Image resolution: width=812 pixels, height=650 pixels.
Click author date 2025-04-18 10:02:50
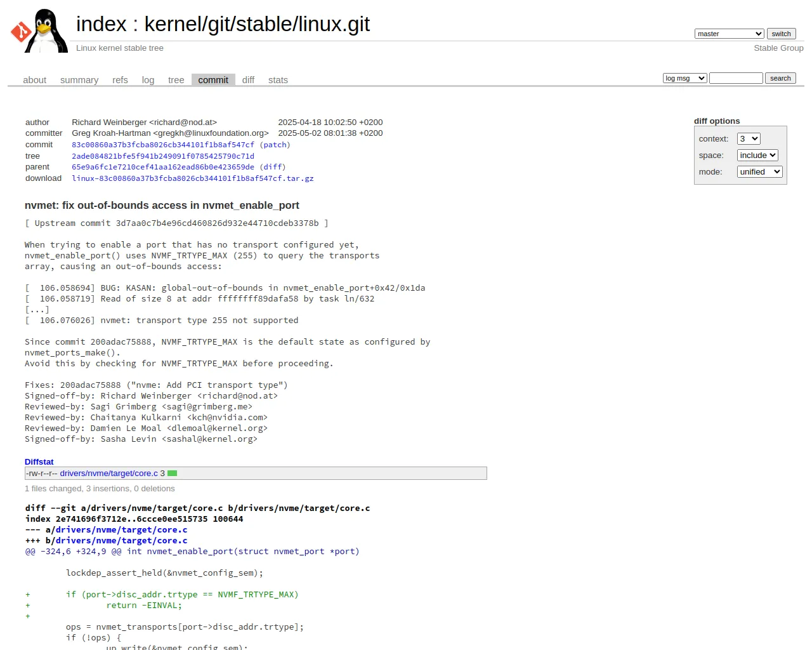(x=331, y=122)
